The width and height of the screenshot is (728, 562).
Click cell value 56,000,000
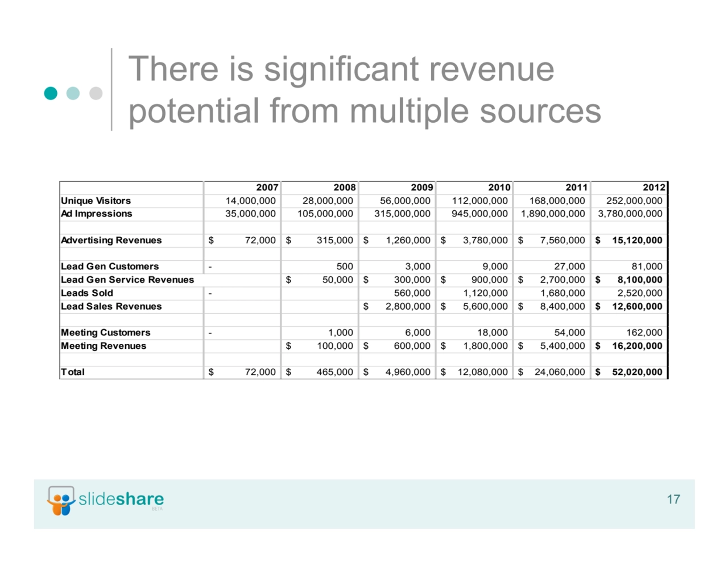click(405, 201)
